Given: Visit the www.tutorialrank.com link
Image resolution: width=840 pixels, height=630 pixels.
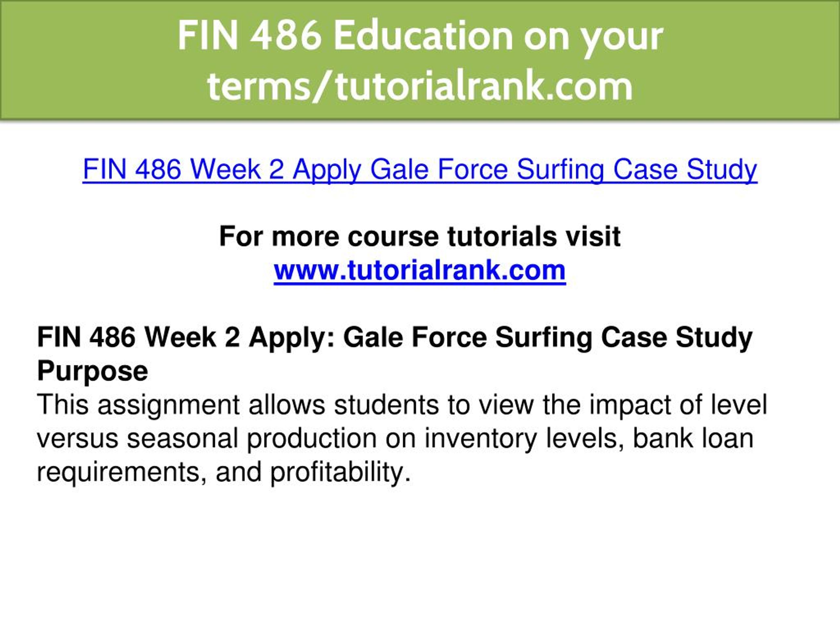Looking at the screenshot, I should [420, 270].
